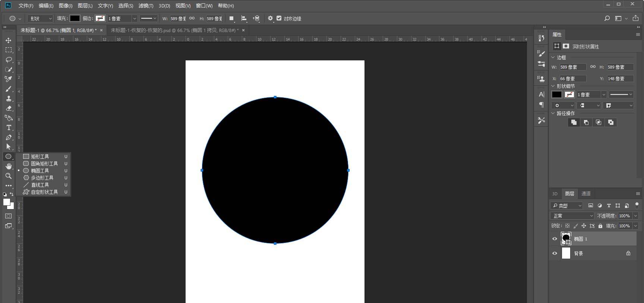The image size is (644, 303).
Task: Open the layer fill dropdown
Action: click(x=636, y=226)
